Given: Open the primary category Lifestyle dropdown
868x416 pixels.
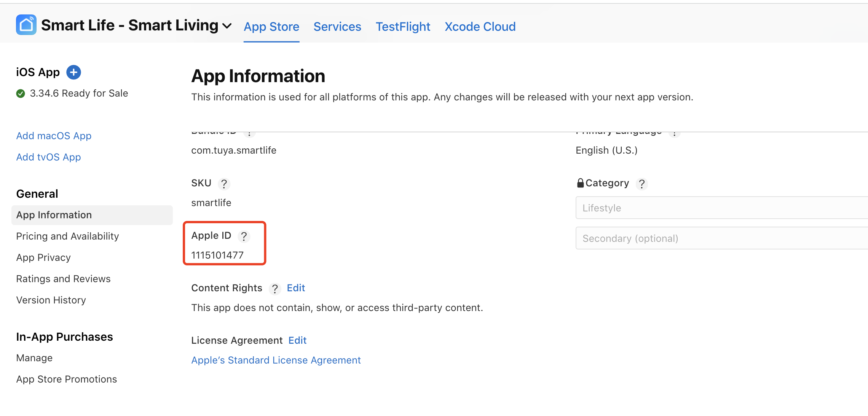Looking at the screenshot, I should pos(722,208).
